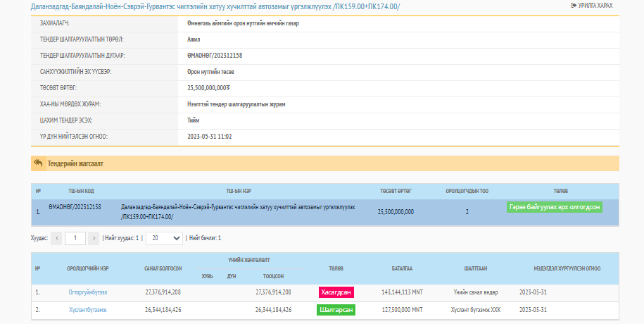Click the green Гэрээ байгуулах эрх олгогдсон badge
The image size is (644, 324).
[x=555, y=207]
